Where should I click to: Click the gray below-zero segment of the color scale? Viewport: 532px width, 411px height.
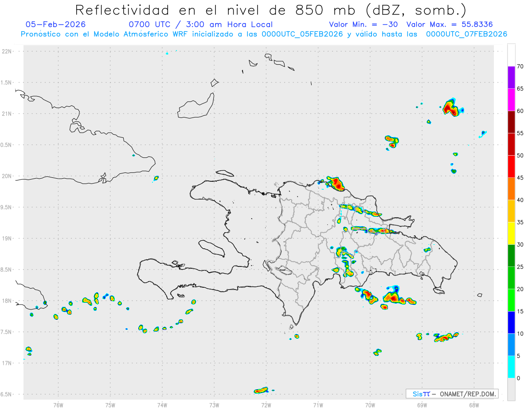pos(511,389)
